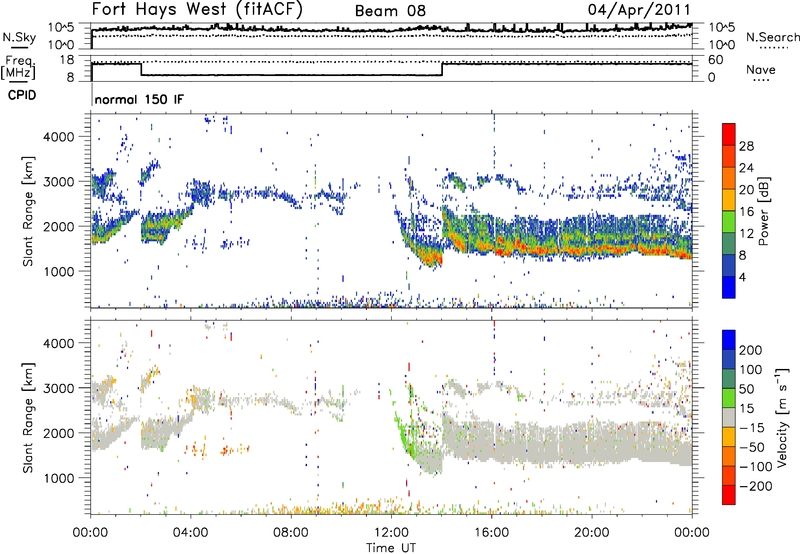Click the '04:00' time axis tick label
This screenshot has width=800, height=554.
pos(190,533)
